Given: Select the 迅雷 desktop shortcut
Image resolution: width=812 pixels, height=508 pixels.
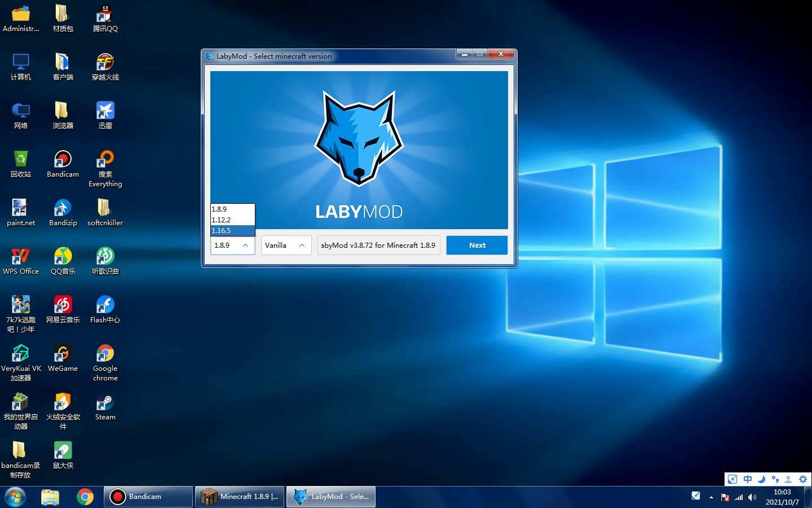Looking at the screenshot, I should pos(105,116).
